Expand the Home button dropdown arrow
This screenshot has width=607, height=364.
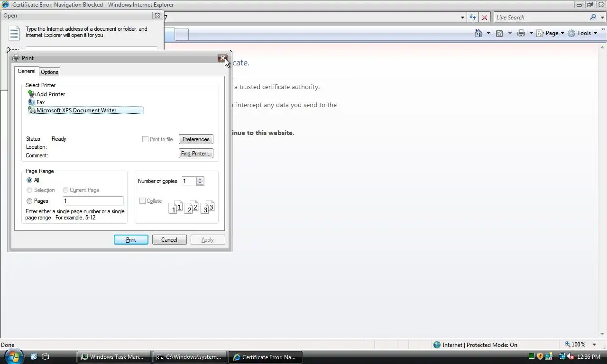(488, 33)
